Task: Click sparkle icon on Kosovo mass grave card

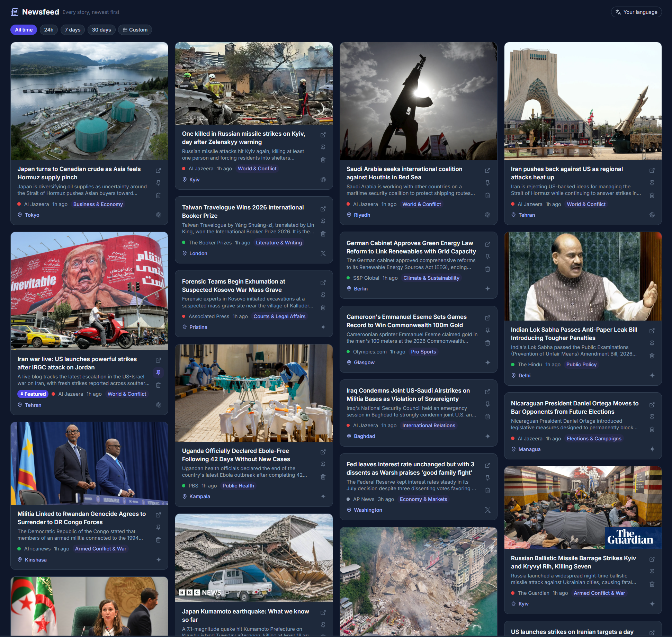Action: (323, 327)
